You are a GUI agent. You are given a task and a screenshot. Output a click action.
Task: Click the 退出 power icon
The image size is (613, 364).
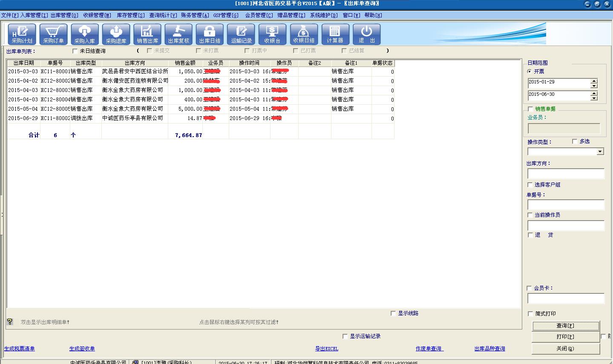(366, 34)
